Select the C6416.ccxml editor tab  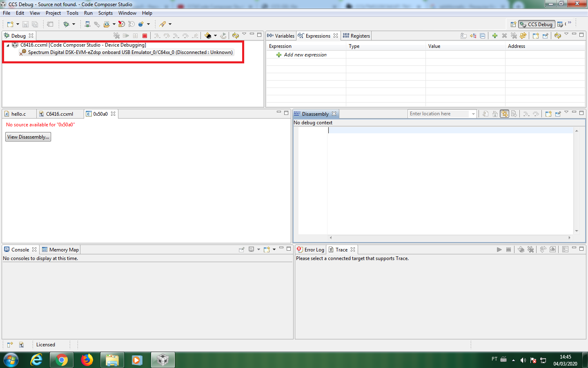tap(60, 114)
